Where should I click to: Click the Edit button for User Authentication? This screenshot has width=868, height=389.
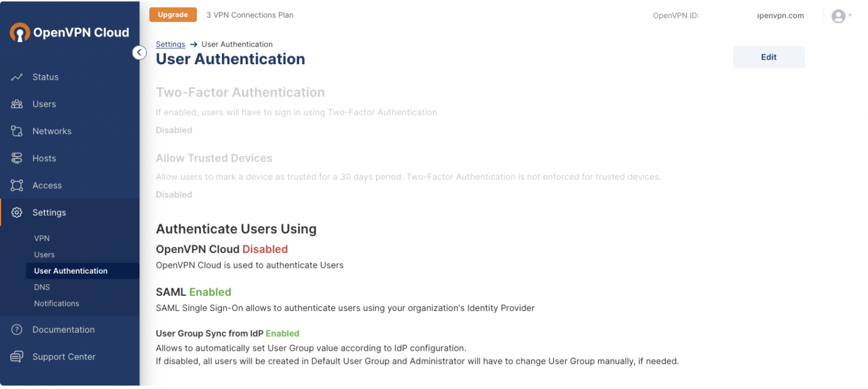click(768, 57)
